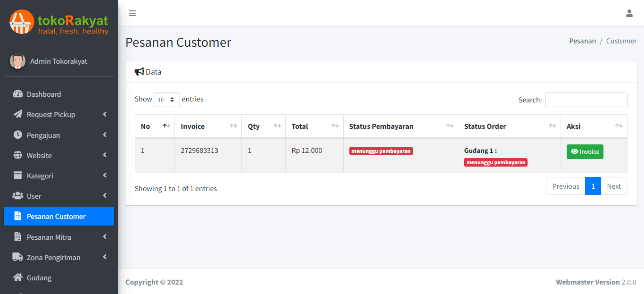
Task: Click the Gudang home icon in sidebar
Action: click(18, 277)
